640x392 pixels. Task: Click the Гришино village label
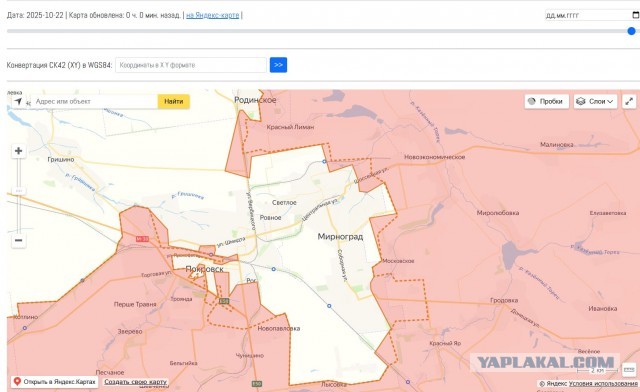coord(61,159)
